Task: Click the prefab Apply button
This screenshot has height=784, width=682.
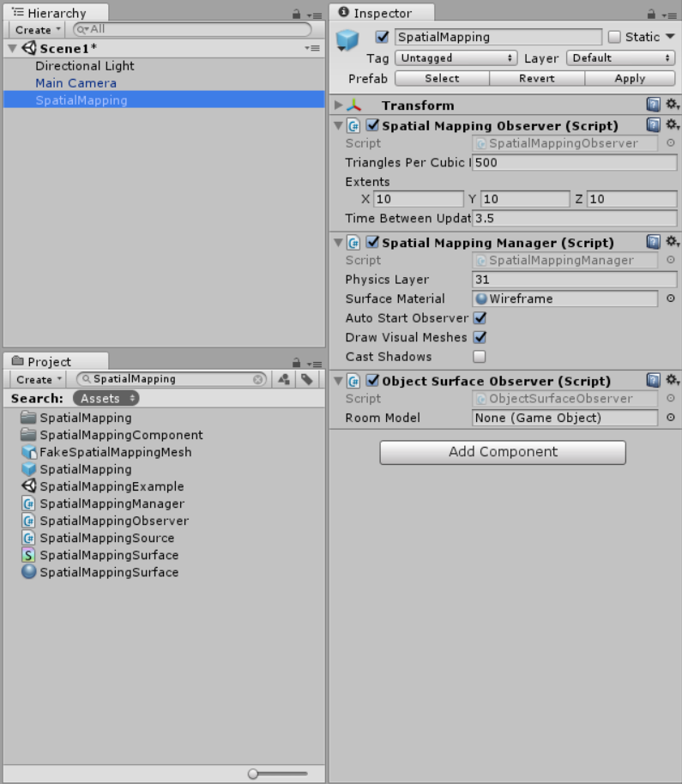Action: (x=630, y=78)
